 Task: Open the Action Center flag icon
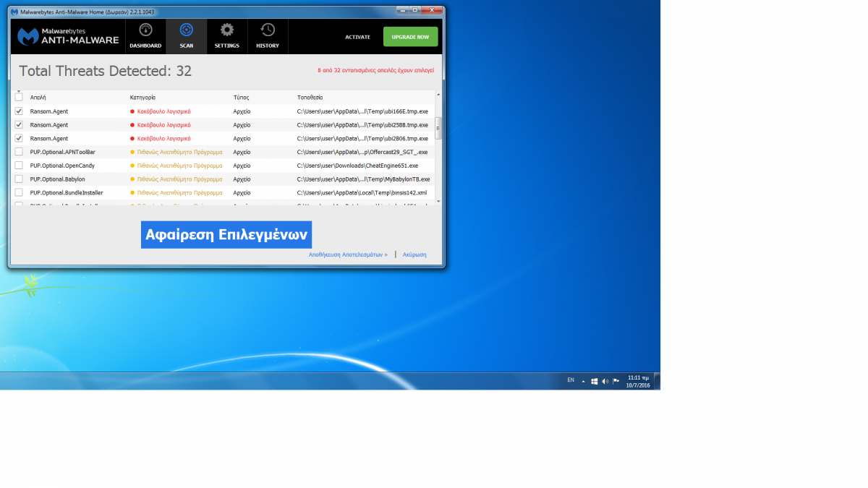(616, 381)
